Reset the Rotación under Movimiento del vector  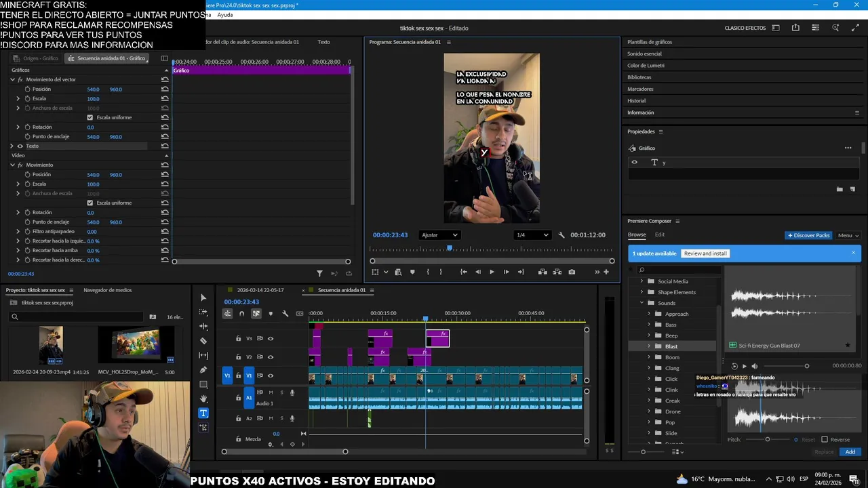[165, 127]
